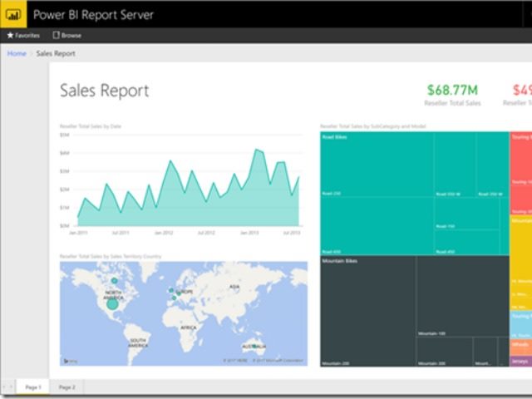Open the Browse menu item
532x399 pixels.
66,35
